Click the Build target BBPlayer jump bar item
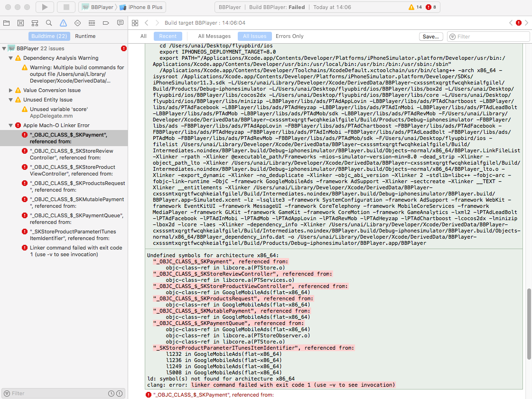The image size is (532, 399). (x=205, y=23)
